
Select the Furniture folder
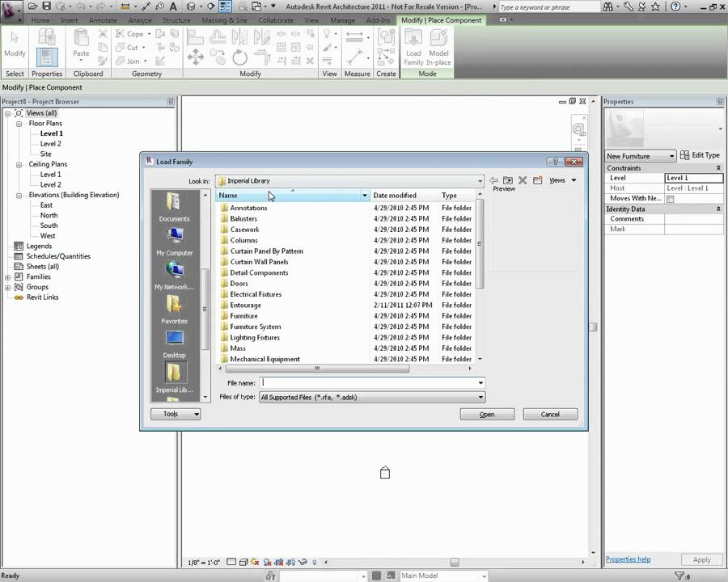[243, 316]
